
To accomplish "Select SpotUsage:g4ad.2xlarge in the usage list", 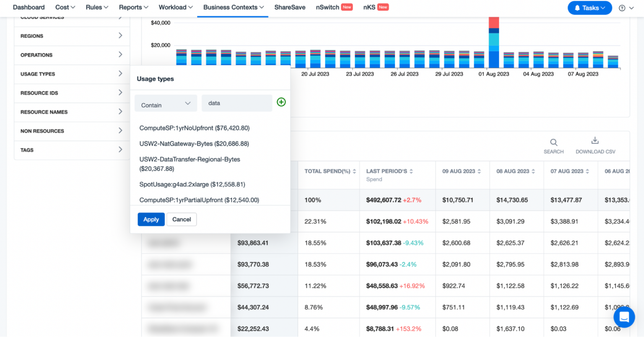I will (192, 184).
